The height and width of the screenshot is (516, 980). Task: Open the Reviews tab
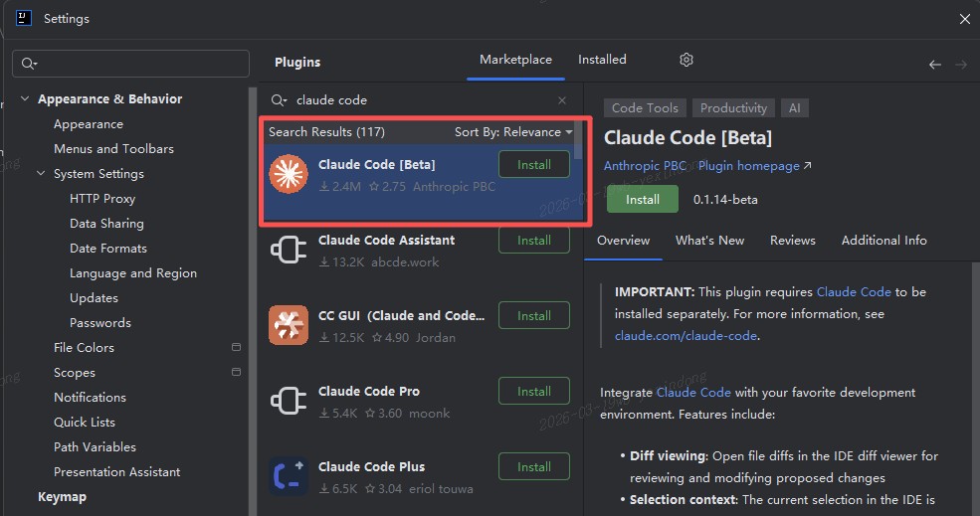coord(793,240)
